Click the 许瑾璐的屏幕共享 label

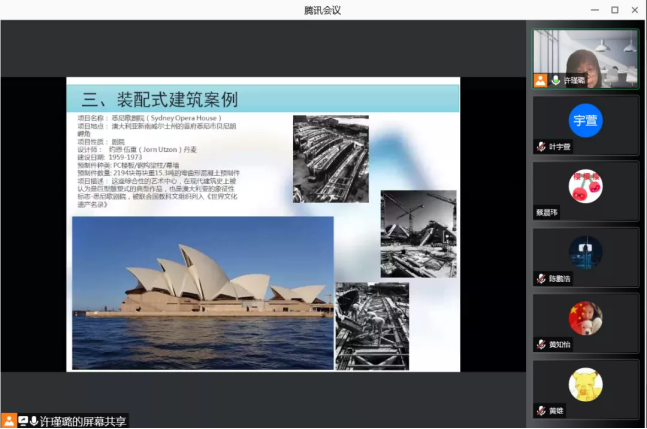pyautogui.click(x=84, y=421)
